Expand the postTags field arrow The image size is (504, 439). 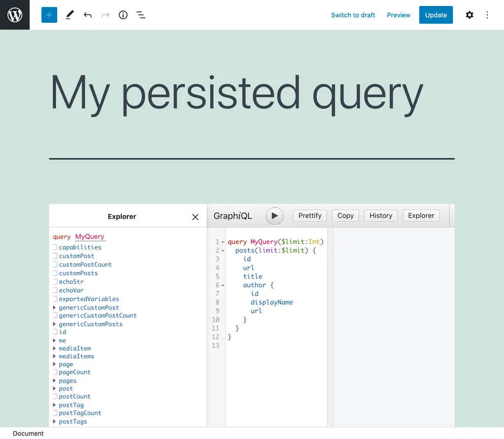54,421
